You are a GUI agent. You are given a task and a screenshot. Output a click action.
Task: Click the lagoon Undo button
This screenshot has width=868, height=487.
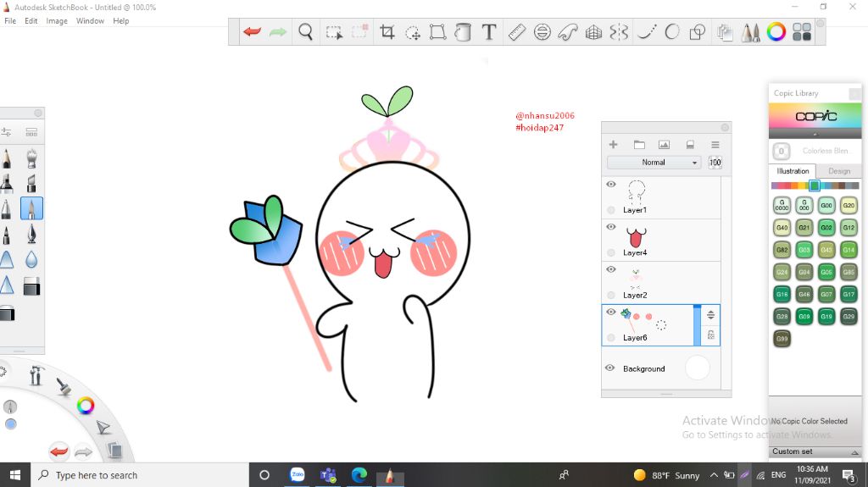(59, 451)
